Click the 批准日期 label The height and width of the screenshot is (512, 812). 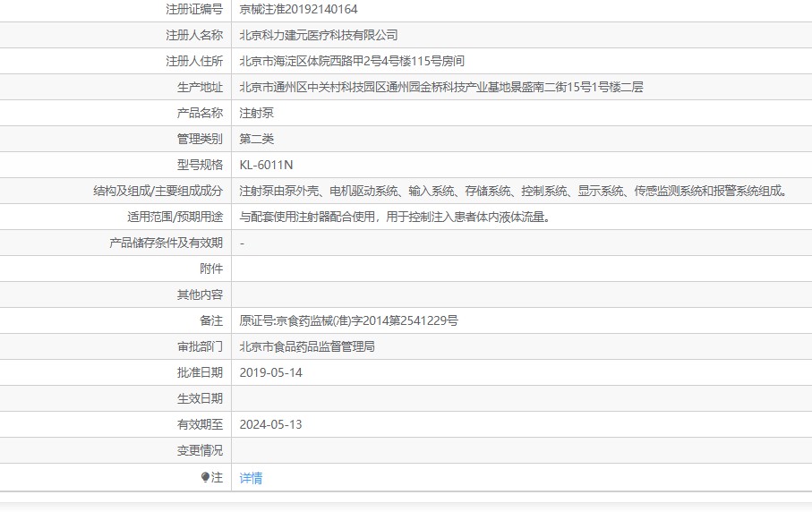click(200, 372)
